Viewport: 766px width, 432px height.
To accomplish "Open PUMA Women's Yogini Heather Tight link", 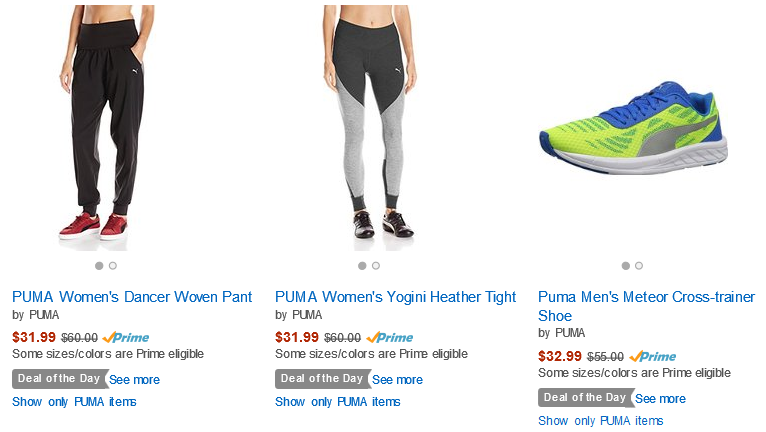I will [x=395, y=297].
